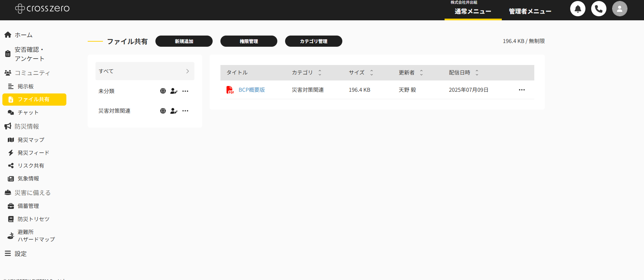Go to 掲示板 in sidebar
644x280 pixels.
tap(26, 86)
